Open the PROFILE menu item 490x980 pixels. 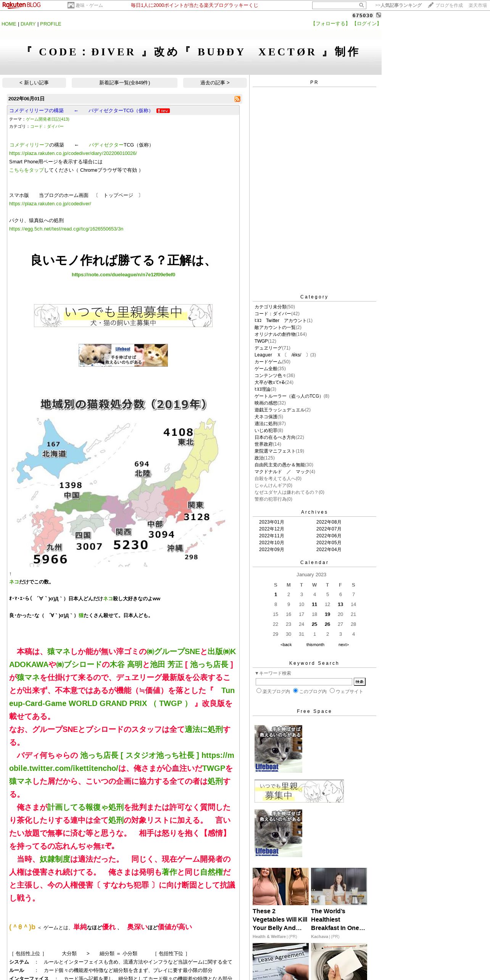(x=51, y=24)
